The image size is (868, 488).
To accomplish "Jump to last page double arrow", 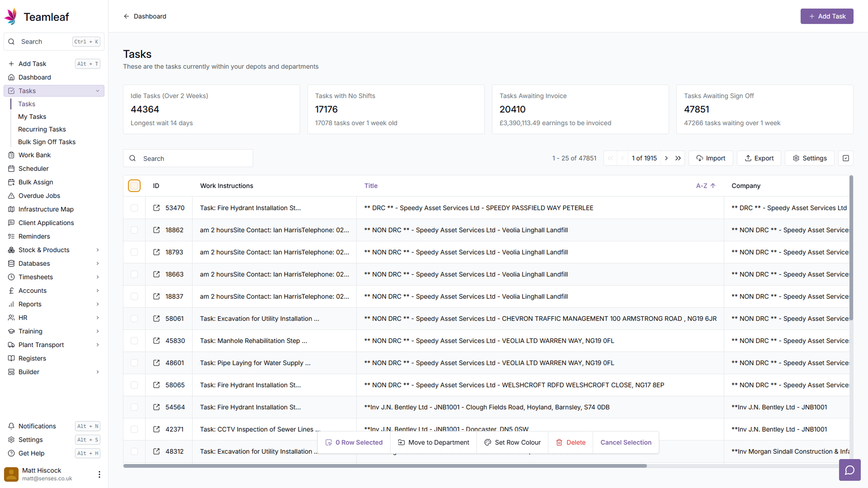I will pyautogui.click(x=678, y=158).
